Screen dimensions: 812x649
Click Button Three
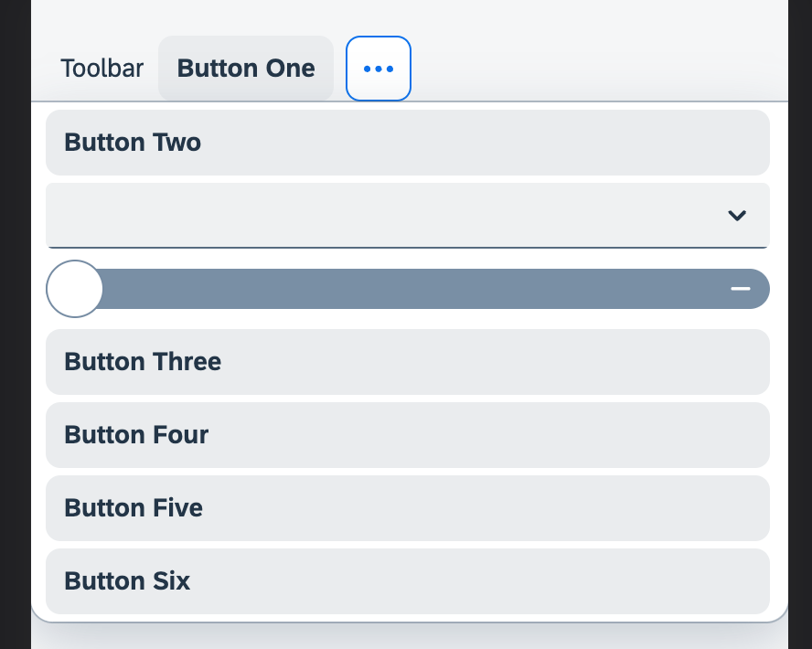pyautogui.click(x=408, y=361)
